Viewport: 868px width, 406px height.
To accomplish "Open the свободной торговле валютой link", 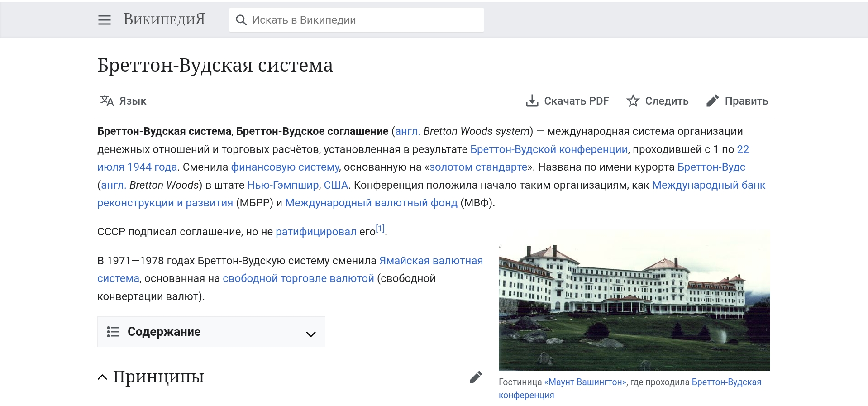I will click(x=298, y=278).
